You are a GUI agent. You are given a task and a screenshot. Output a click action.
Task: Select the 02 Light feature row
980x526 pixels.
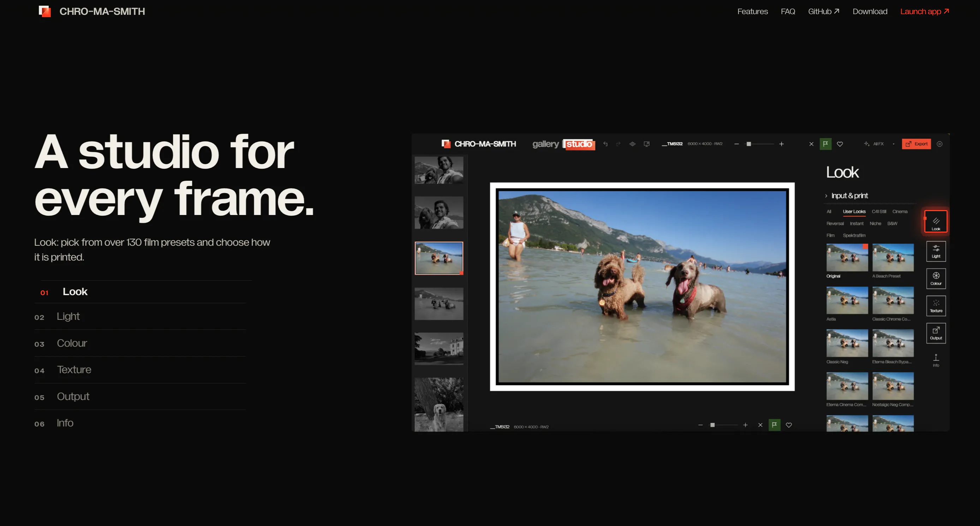(140, 316)
